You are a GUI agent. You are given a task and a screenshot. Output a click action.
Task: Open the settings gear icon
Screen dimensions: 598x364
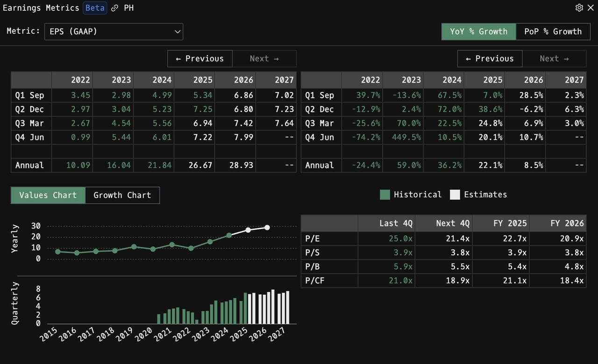pos(579,7)
